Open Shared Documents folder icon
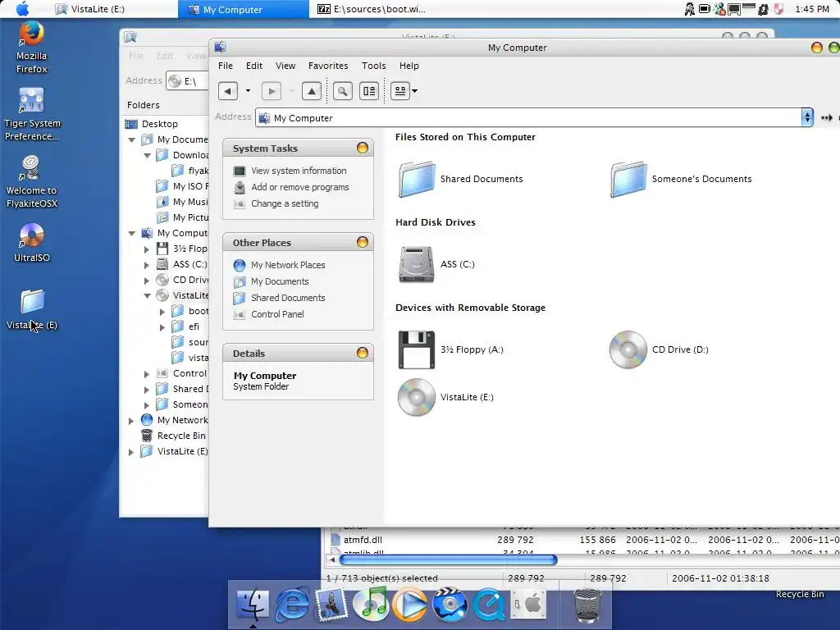Viewport: 840px width, 630px height. coord(417,180)
